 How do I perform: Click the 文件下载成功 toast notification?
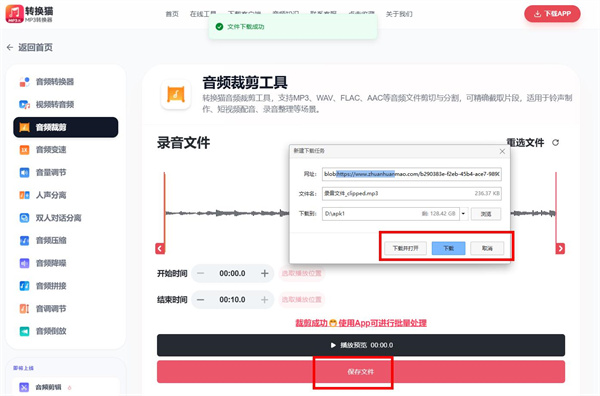tap(293, 27)
